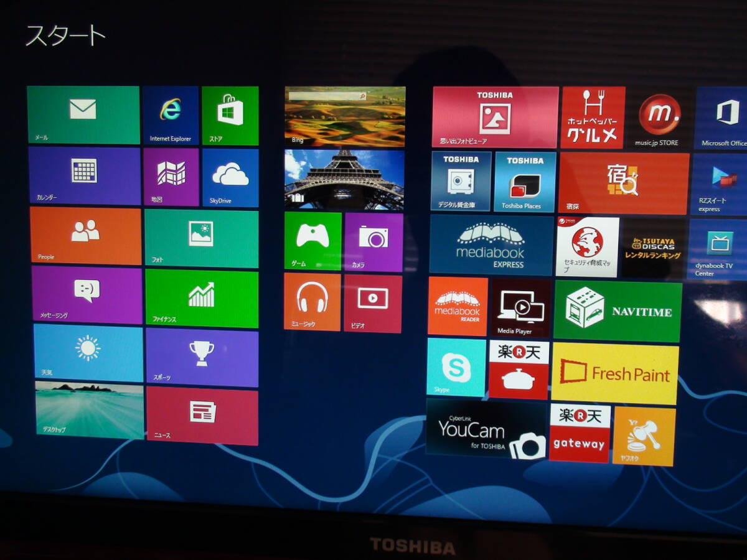Open the News (ニュース) tile

[x=202, y=416]
